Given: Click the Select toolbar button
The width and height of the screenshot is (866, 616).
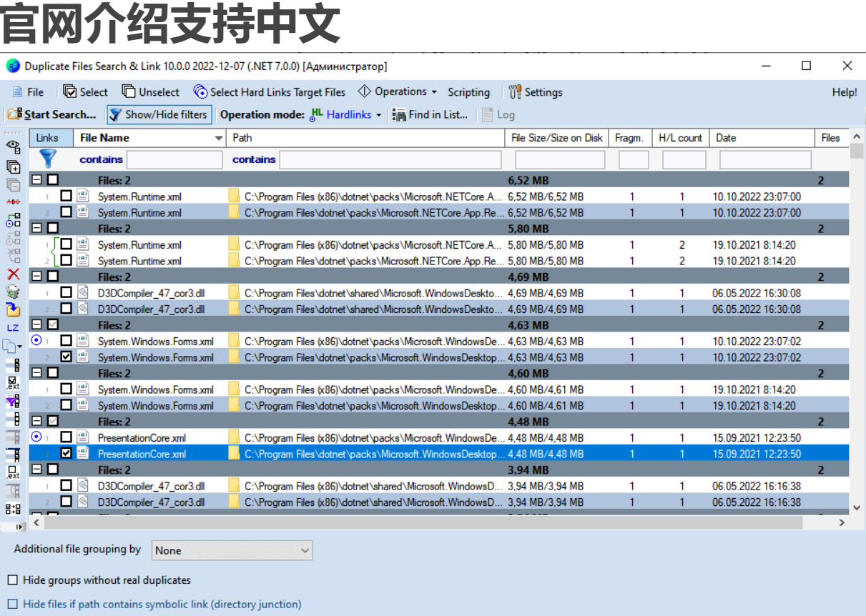Looking at the screenshot, I should click(85, 92).
